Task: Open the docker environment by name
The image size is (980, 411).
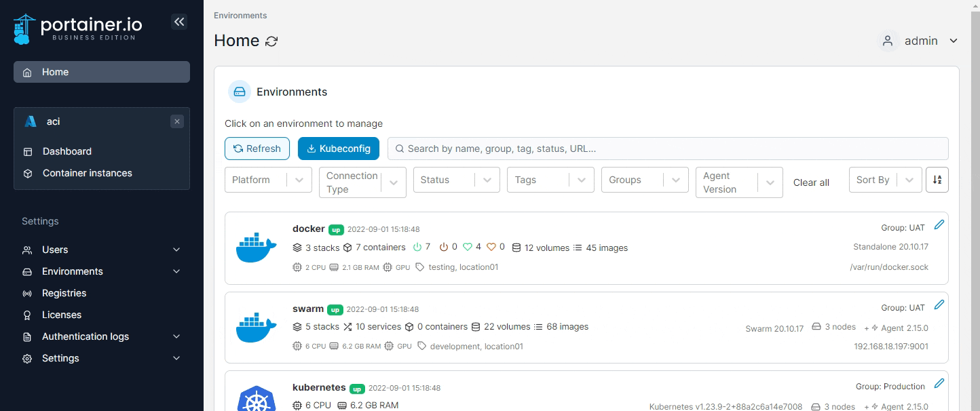Action: (309, 229)
